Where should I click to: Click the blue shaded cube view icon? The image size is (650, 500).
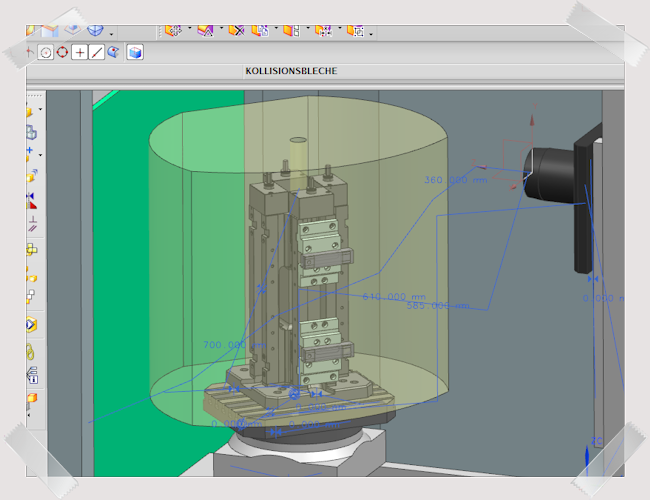pyautogui.click(x=135, y=52)
